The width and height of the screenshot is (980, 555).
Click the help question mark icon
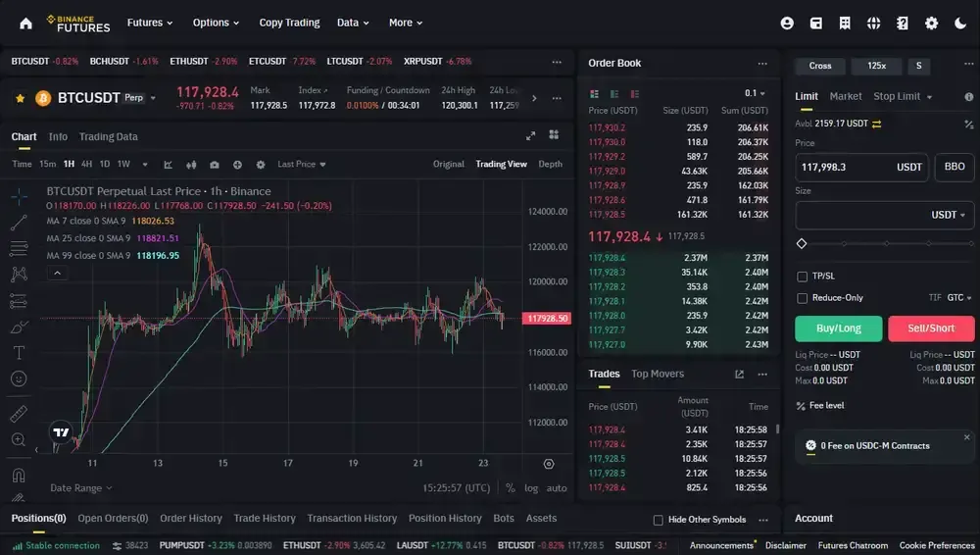902,24
